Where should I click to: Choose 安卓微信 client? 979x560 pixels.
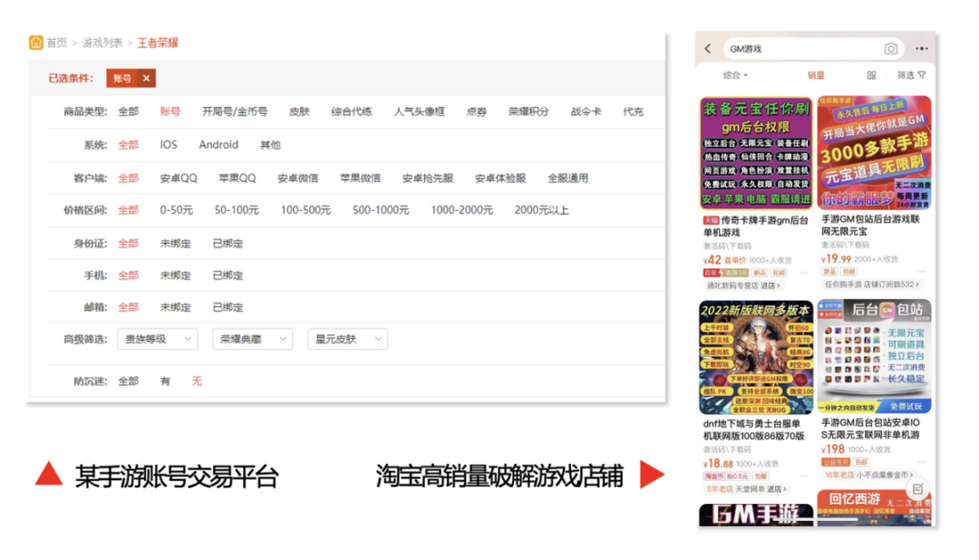tap(298, 178)
